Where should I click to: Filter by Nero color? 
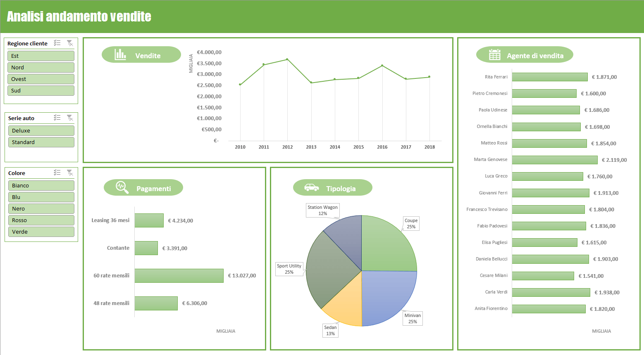41,208
